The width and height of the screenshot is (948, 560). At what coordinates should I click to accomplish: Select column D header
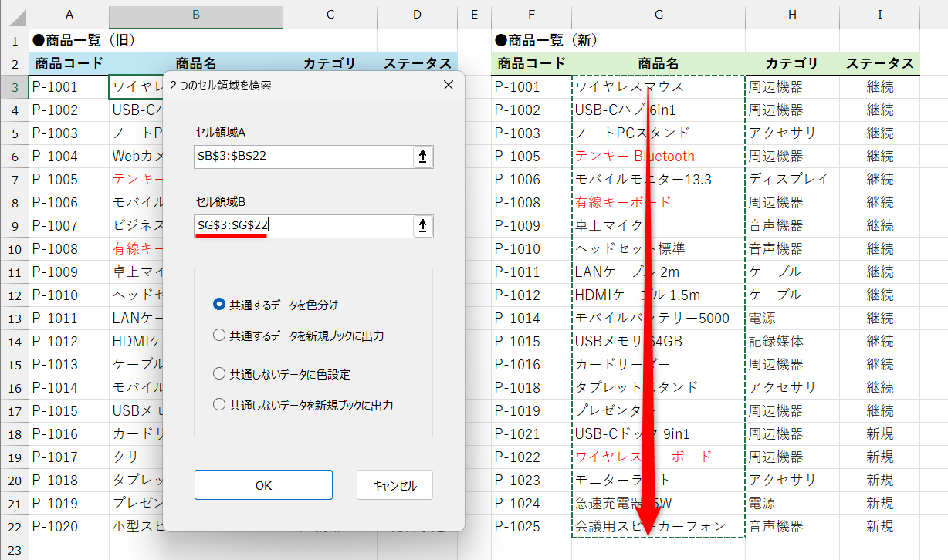pyautogui.click(x=418, y=15)
